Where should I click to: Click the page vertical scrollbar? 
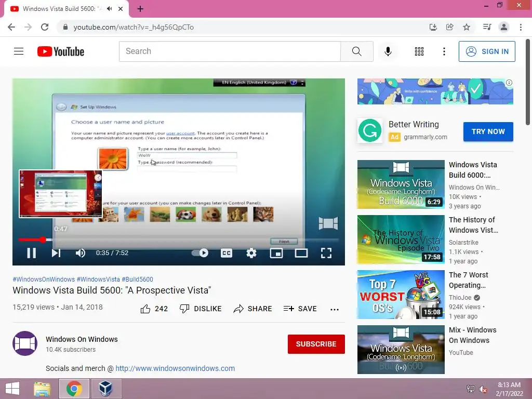coord(528,83)
